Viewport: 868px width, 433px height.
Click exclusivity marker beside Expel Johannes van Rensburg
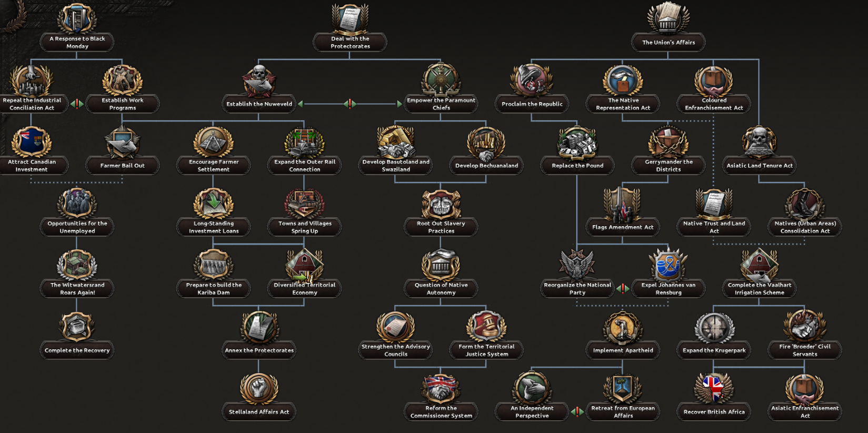click(623, 289)
